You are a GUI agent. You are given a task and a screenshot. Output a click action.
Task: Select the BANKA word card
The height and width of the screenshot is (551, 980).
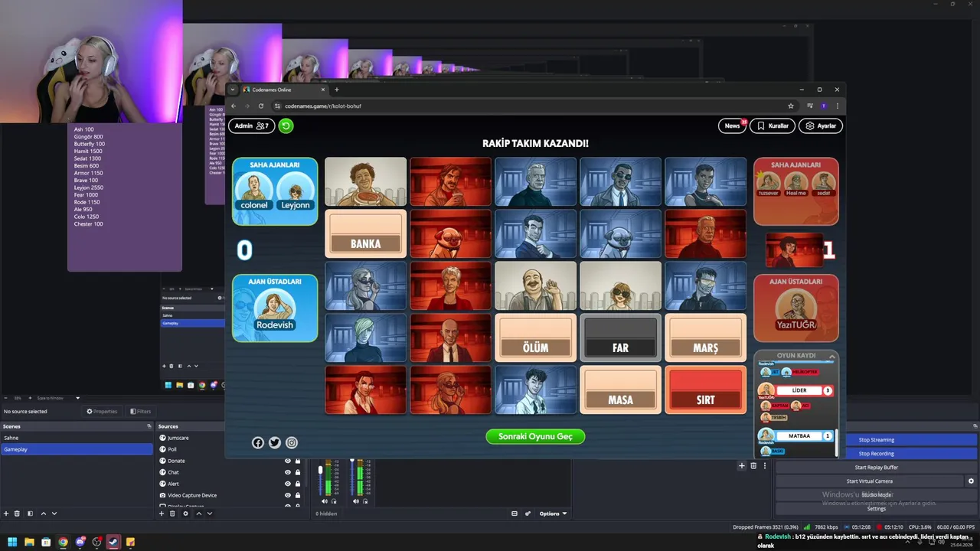(366, 234)
